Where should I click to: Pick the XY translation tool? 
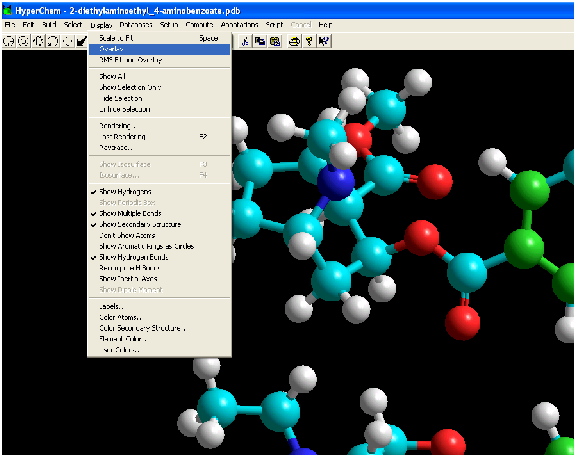(x=67, y=41)
